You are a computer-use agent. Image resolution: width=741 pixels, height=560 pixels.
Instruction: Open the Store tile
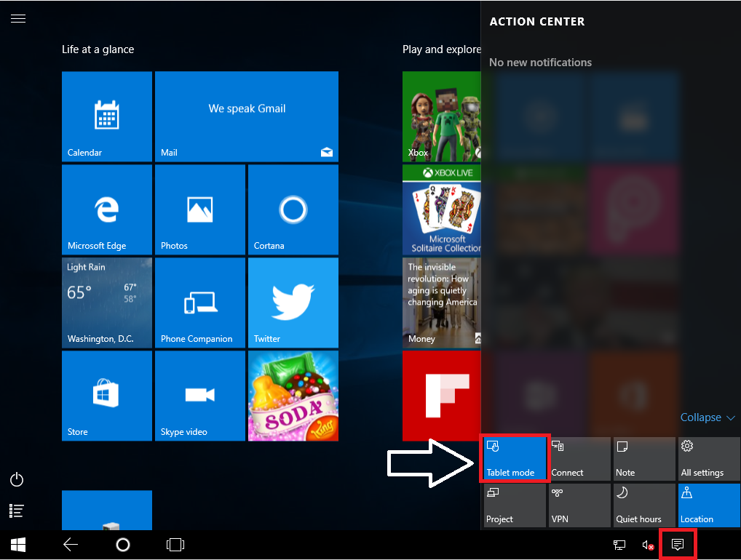coord(107,396)
